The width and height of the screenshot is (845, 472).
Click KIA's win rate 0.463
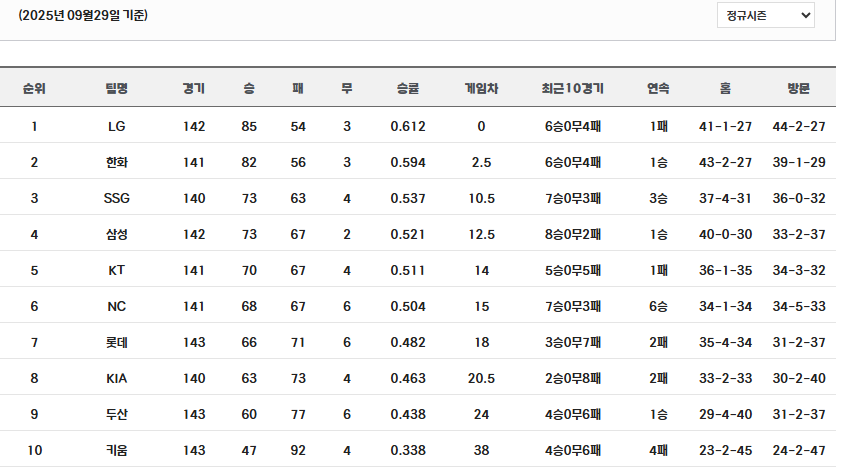(x=408, y=378)
